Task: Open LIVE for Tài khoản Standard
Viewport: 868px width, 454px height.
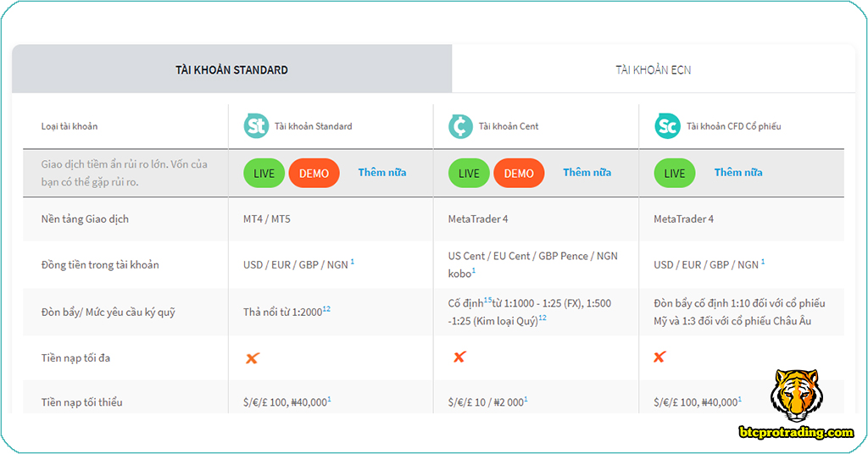Action: 264,173
